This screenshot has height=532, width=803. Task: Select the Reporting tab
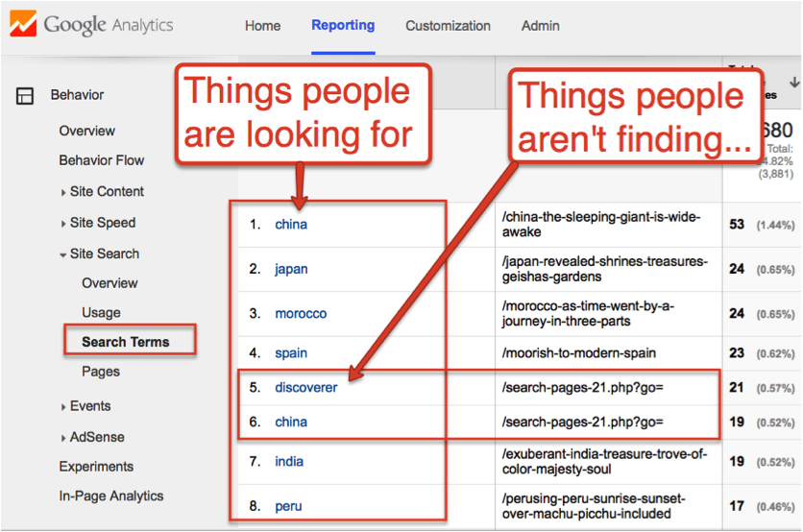click(x=343, y=25)
